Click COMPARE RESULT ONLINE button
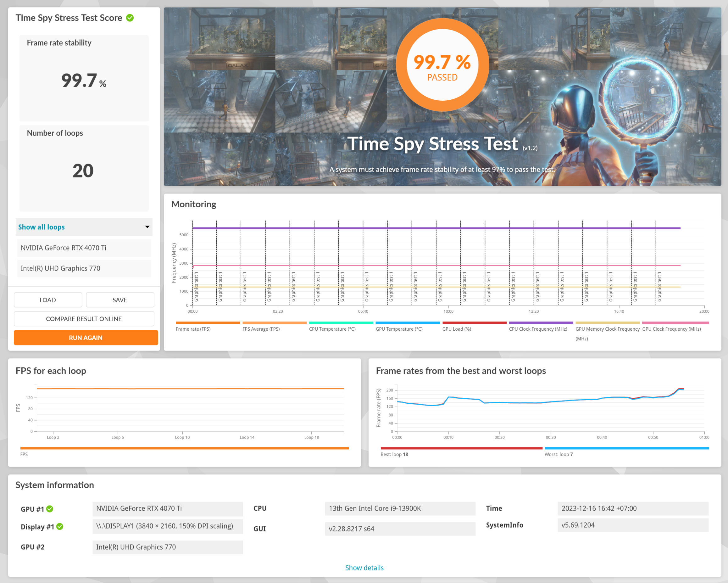728x583 pixels. coord(84,319)
